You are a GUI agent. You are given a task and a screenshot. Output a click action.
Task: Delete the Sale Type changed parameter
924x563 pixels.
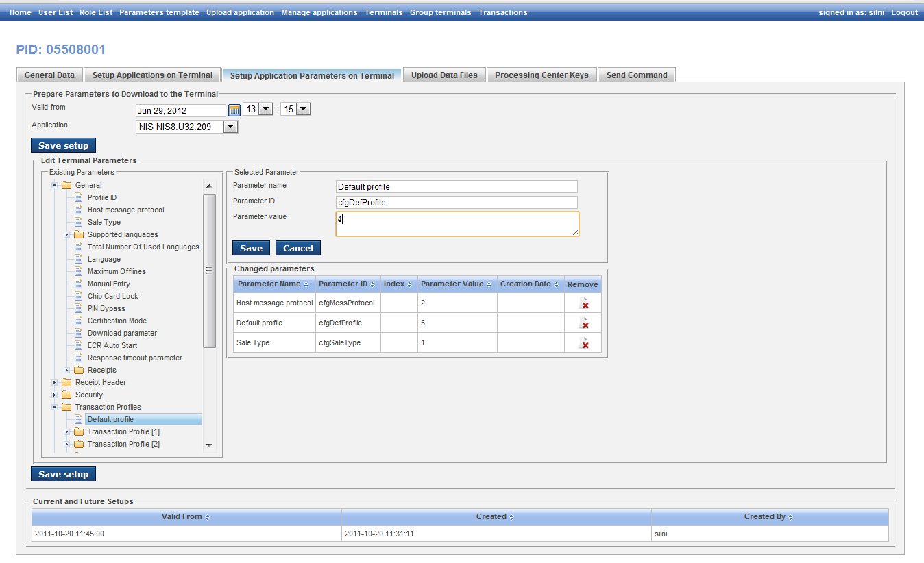(x=583, y=343)
